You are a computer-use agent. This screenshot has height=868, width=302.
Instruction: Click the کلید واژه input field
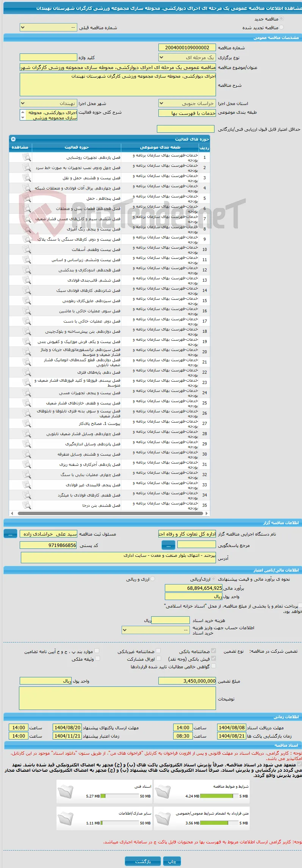point(49,58)
